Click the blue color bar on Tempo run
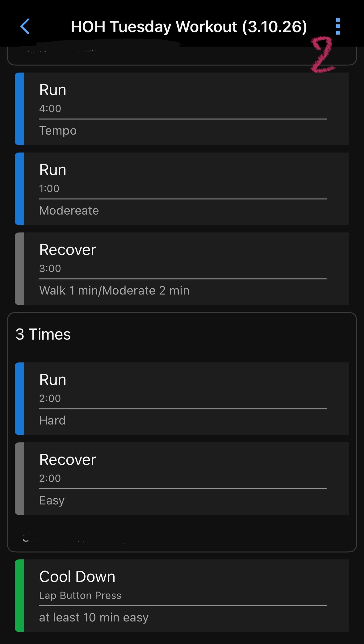364x644 pixels. [x=19, y=109]
